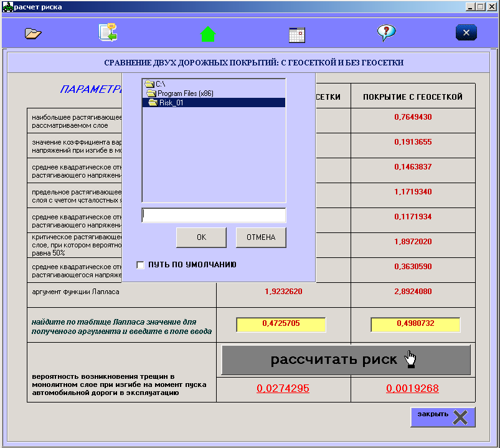Click the ПОКРЫТИЕ С ГЕОСЕТКОЙ column header
This screenshot has width=500, height=448.
click(x=413, y=97)
